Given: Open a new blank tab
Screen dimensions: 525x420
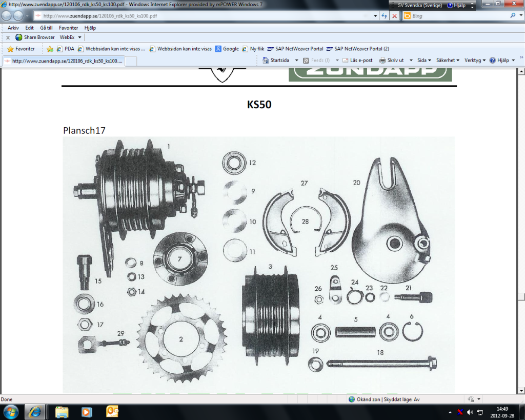Looking at the screenshot, I should coord(131,61).
